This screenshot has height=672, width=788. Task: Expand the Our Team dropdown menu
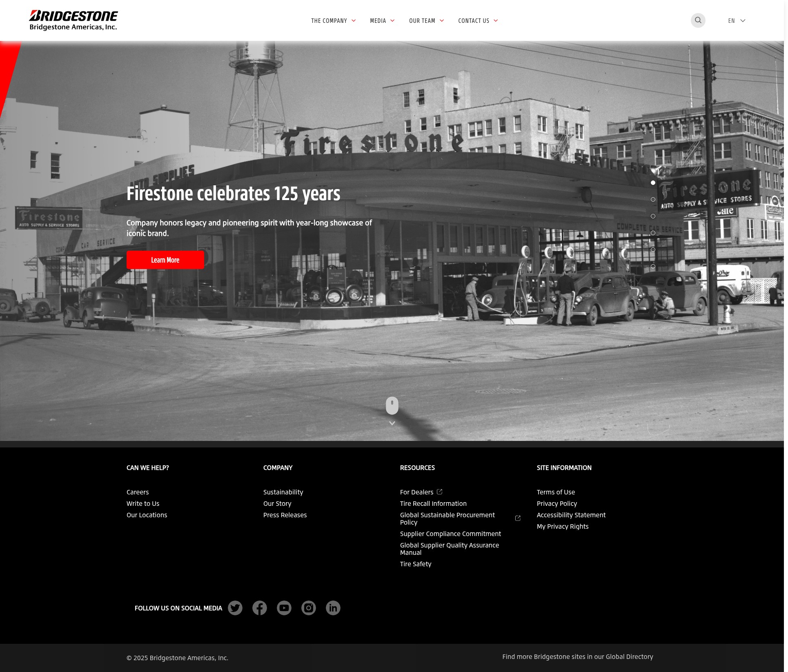point(426,21)
